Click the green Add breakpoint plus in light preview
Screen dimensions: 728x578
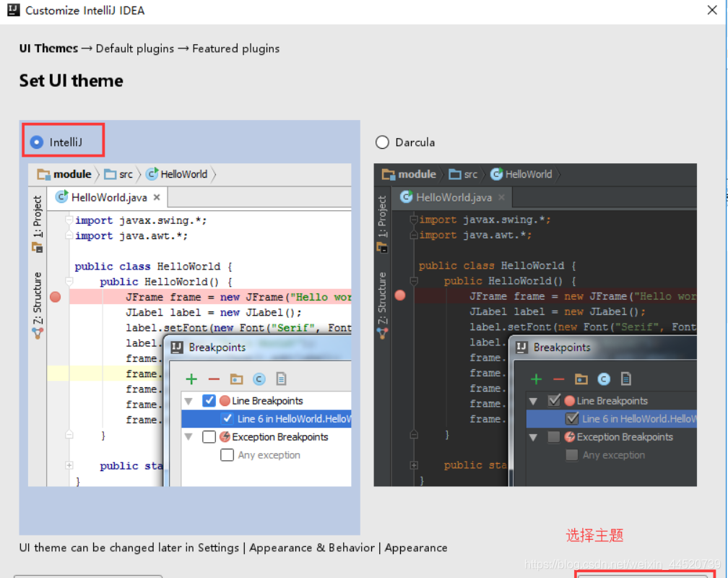coord(191,379)
